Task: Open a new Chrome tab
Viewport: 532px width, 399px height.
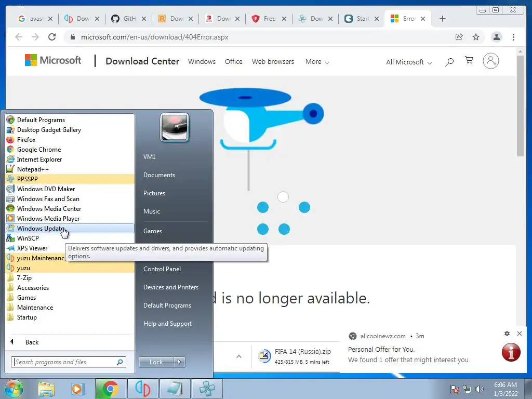Action: [x=442, y=19]
